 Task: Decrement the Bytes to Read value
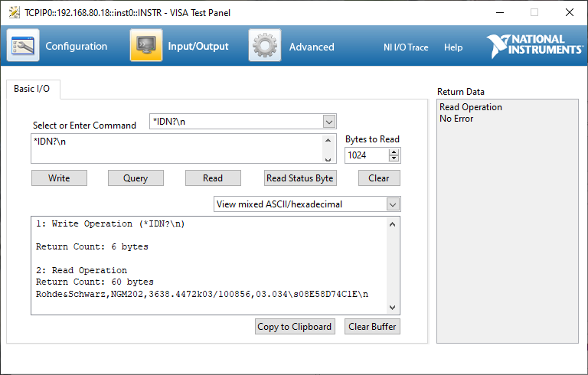coord(394,158)
